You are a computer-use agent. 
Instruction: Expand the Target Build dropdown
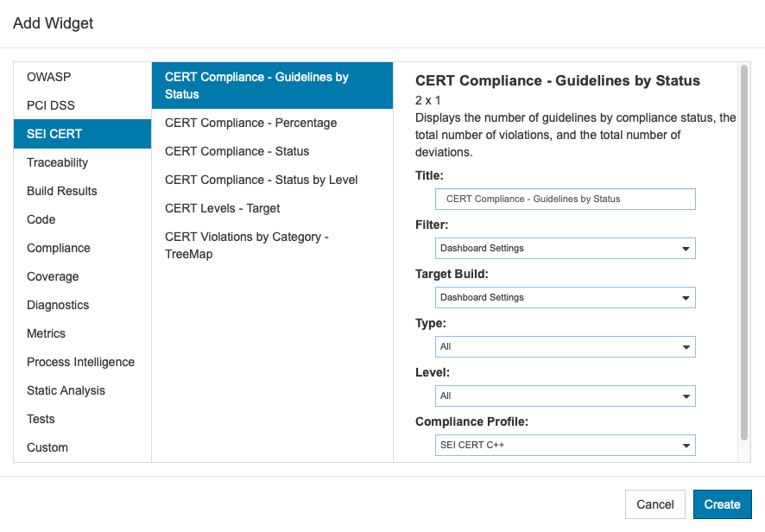point(565,298)
